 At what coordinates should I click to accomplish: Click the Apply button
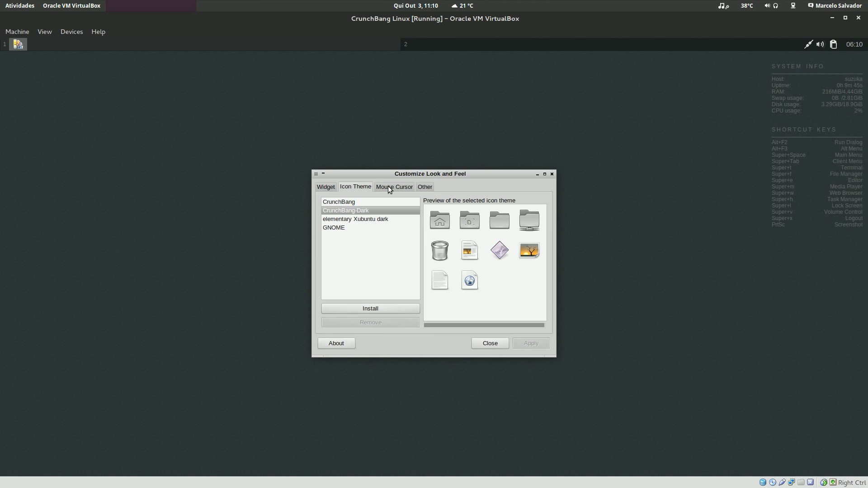(x=531, y=343)
